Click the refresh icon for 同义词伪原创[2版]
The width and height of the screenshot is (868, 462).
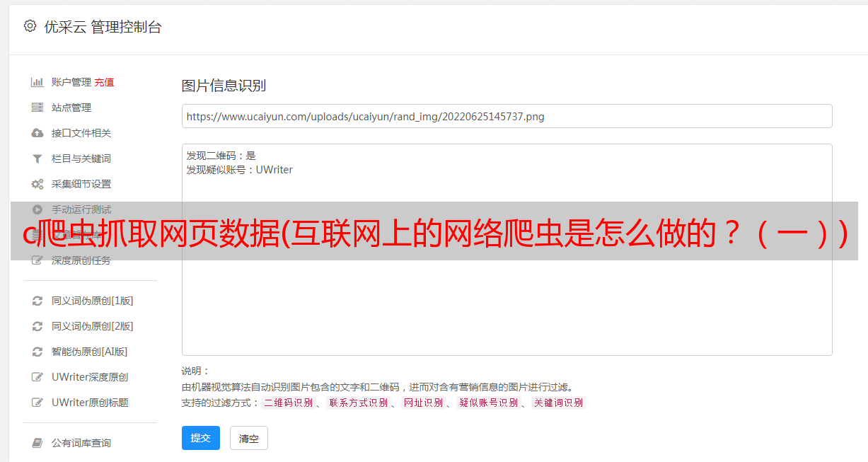(37, 326)
